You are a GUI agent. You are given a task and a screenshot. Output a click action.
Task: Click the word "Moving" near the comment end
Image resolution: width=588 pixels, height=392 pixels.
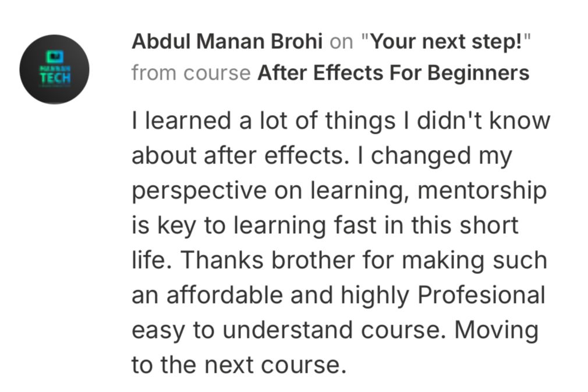click(x=497, y=330)
